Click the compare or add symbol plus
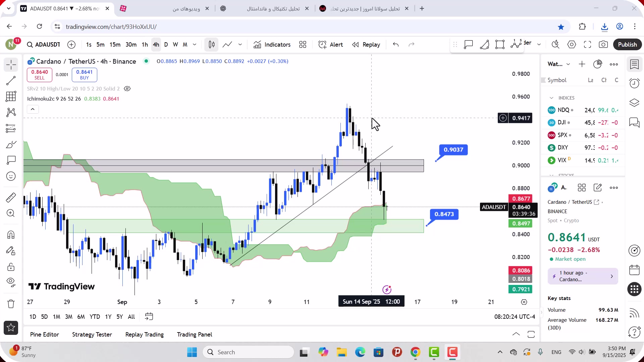The image size is (644, 362). pos(71,45)
